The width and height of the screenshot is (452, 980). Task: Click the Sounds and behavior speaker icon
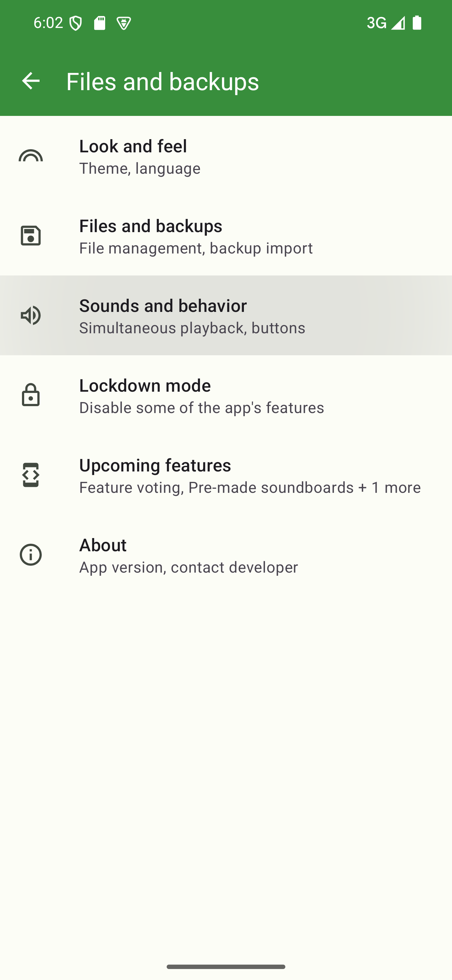(x=31, y=315)
